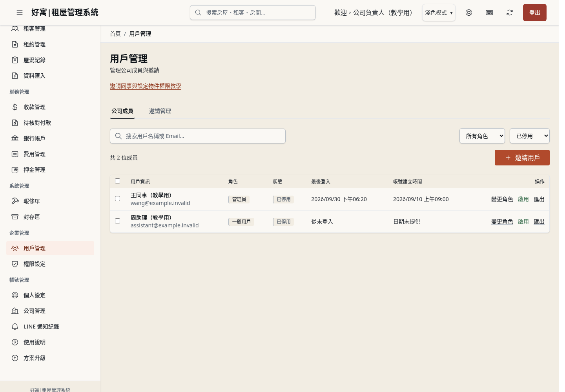
Task: Toggle the hamburger sidebar menu icon
Action: tap(20, 13)
